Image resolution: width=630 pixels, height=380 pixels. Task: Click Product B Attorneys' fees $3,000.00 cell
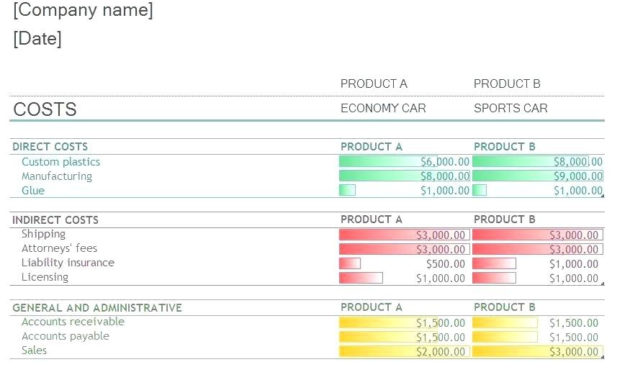coord(538,249)
